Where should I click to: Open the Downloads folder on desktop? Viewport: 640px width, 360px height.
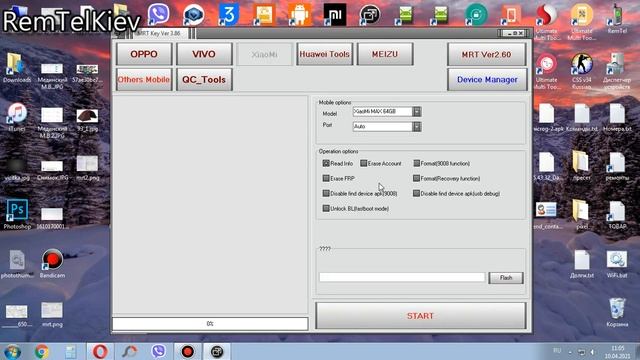(x=17, y=67)
